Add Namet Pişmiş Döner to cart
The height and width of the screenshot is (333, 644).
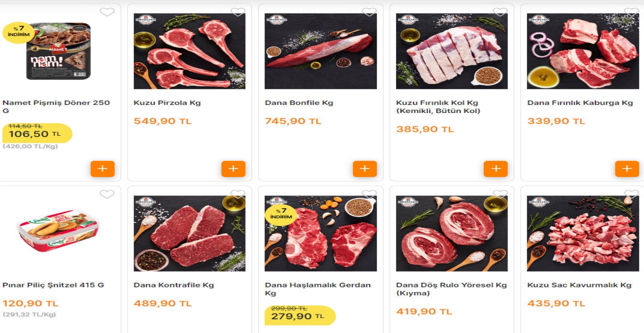click(x=103, y=169)
